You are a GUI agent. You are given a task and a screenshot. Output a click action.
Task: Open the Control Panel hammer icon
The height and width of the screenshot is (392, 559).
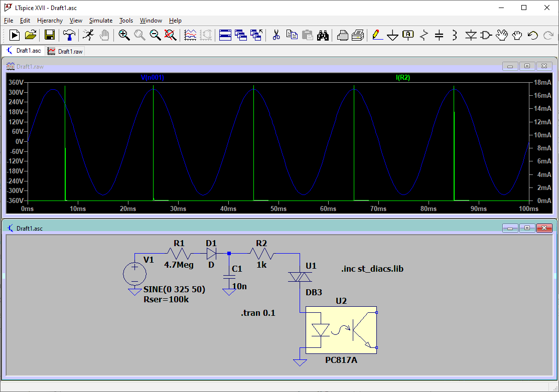[69, 35]
